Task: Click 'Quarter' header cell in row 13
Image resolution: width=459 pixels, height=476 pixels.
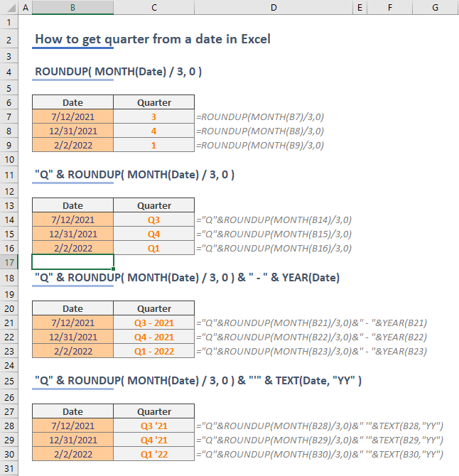Action: [x=154, y=205]
